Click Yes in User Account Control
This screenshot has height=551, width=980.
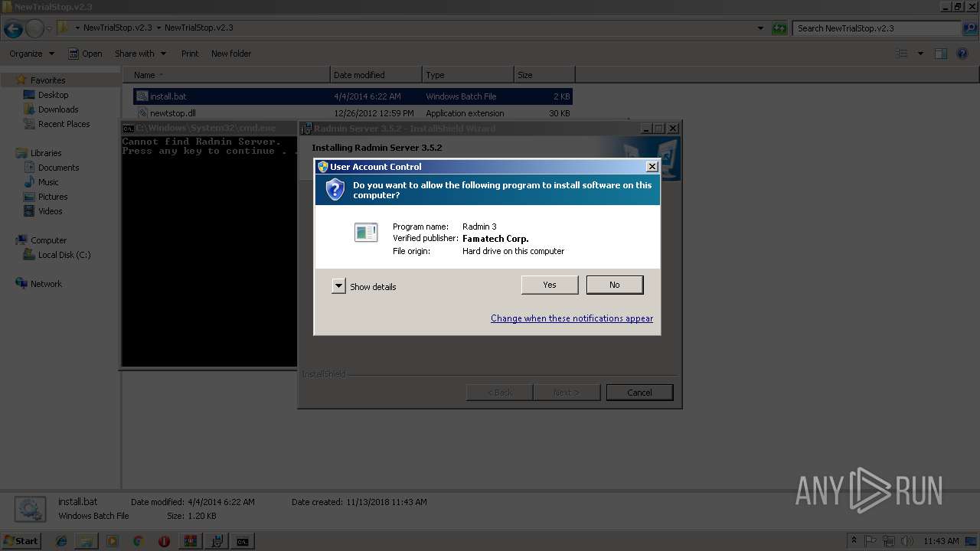(550, 285)
